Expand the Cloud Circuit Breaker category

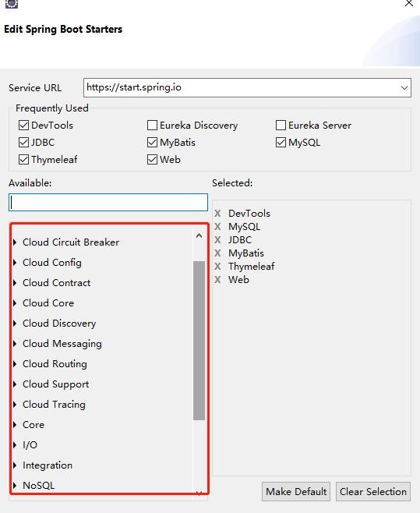(15, 242)
